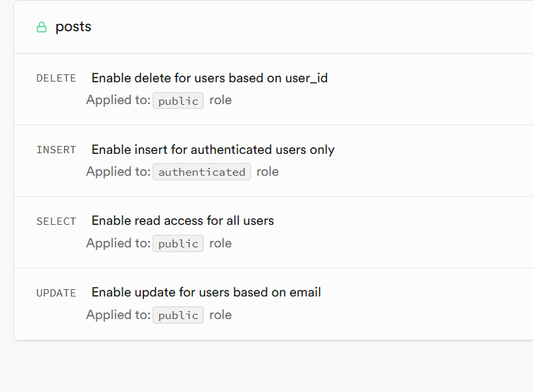
Task: Click 'Applied to:' text in the DELETE row
Action: (118, 101)
